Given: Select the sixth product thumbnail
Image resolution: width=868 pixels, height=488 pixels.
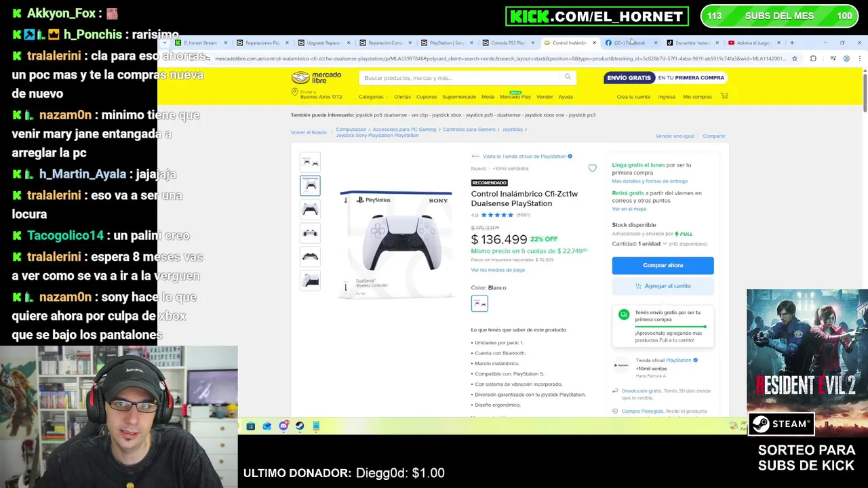Looking at the screenshot, I should click(310, 281).
